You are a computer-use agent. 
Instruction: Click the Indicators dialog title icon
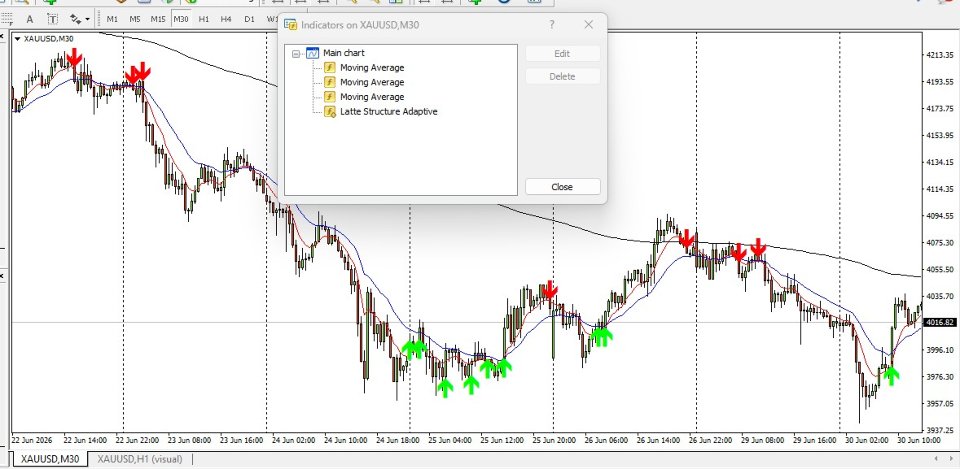click(290, 25)
